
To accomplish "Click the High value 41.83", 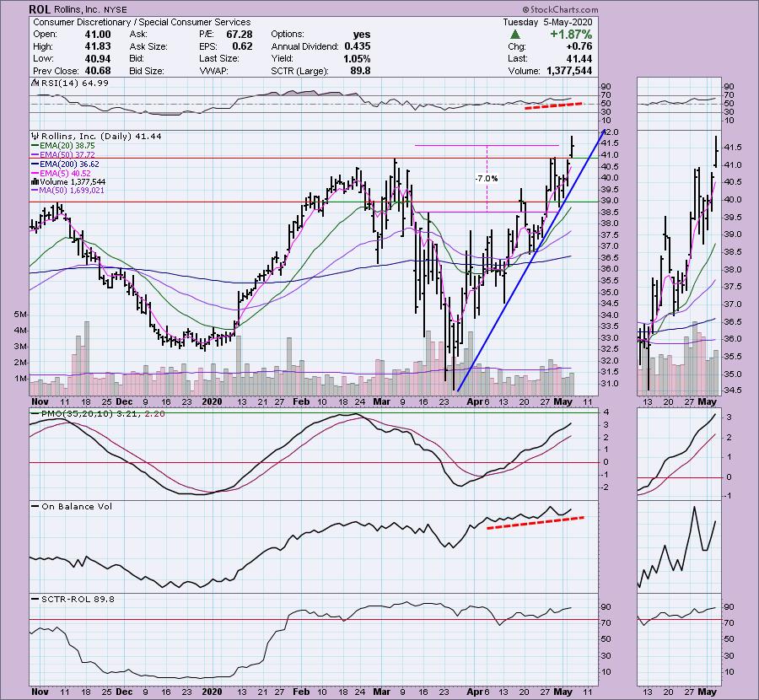I will pos(98,46).
